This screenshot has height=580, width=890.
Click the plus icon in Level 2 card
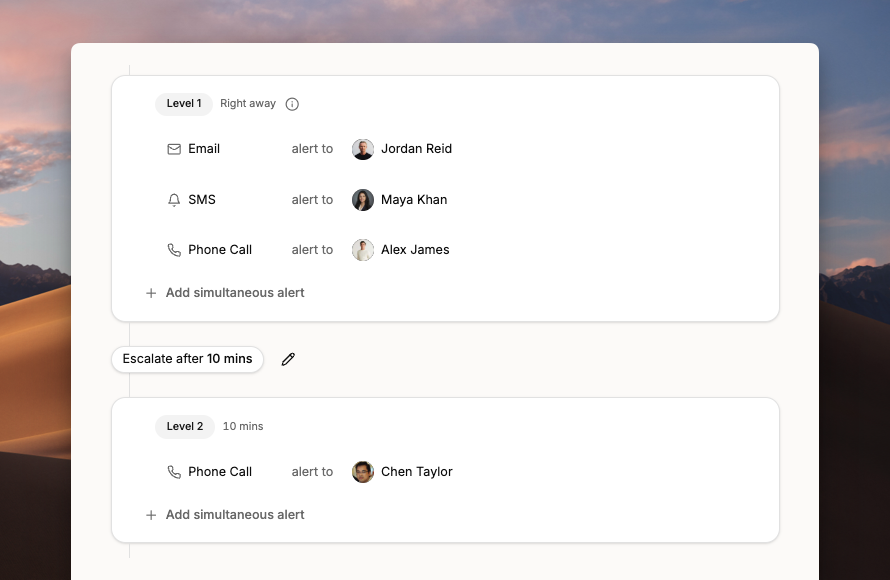(x=151, y=515)
